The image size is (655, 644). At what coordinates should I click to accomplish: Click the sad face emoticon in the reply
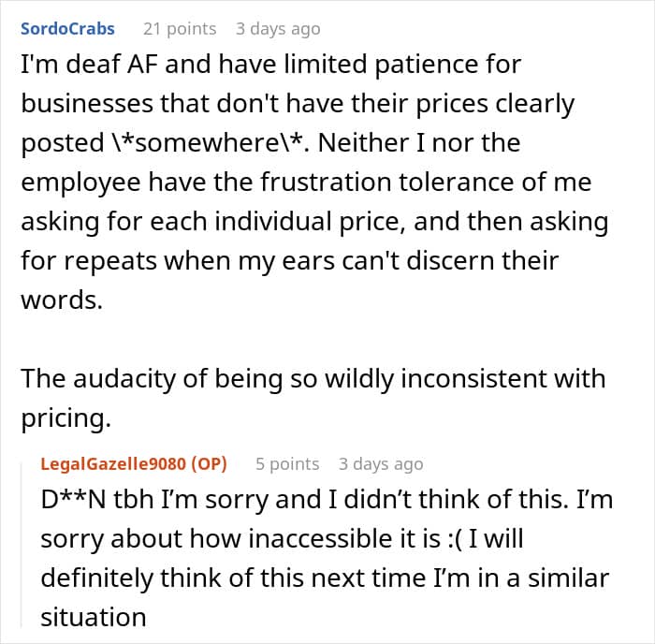pyautogui.click(x=455, y=538)
